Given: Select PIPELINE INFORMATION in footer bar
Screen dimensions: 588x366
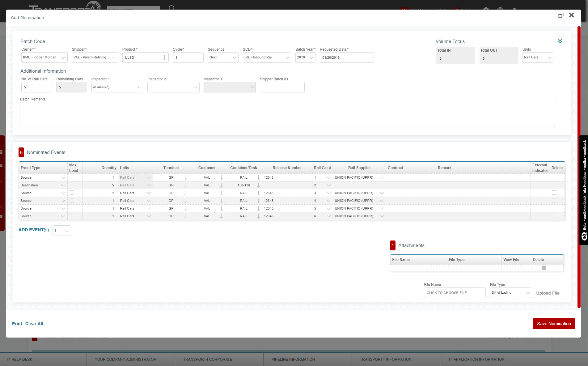Looking at the screenshot, I should 293,360.
